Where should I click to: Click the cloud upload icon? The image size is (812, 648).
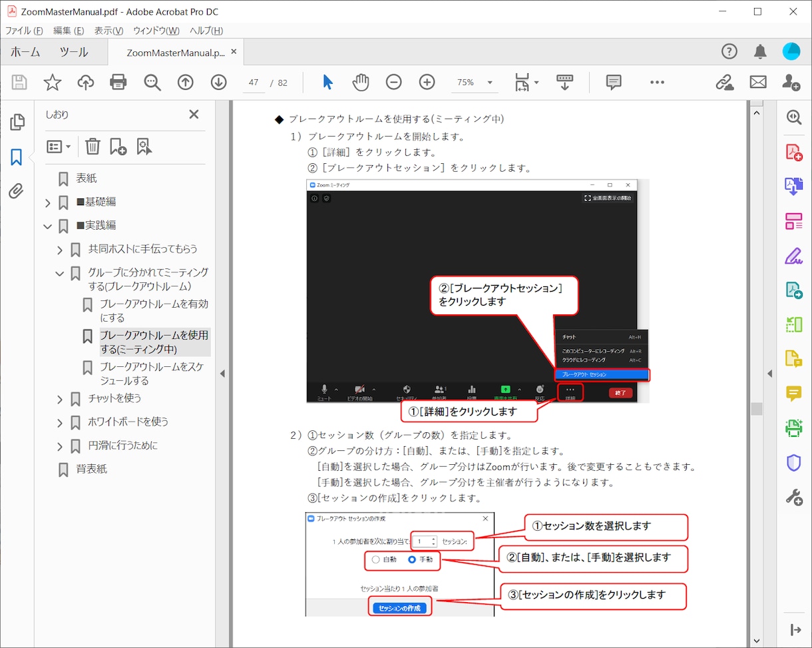click(86, 82)
